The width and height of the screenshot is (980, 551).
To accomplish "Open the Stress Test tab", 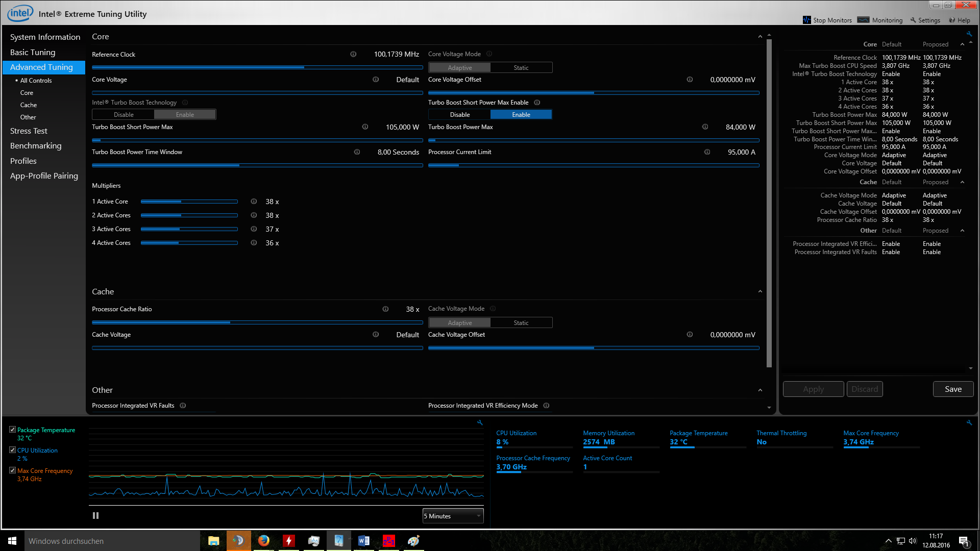I will (x=29, y=131).
